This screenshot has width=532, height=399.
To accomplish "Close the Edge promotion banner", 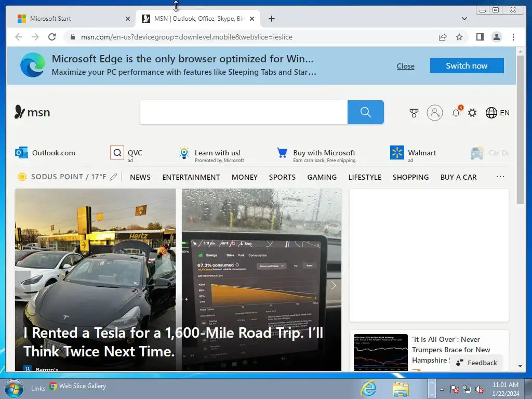I will click(405, 66).
